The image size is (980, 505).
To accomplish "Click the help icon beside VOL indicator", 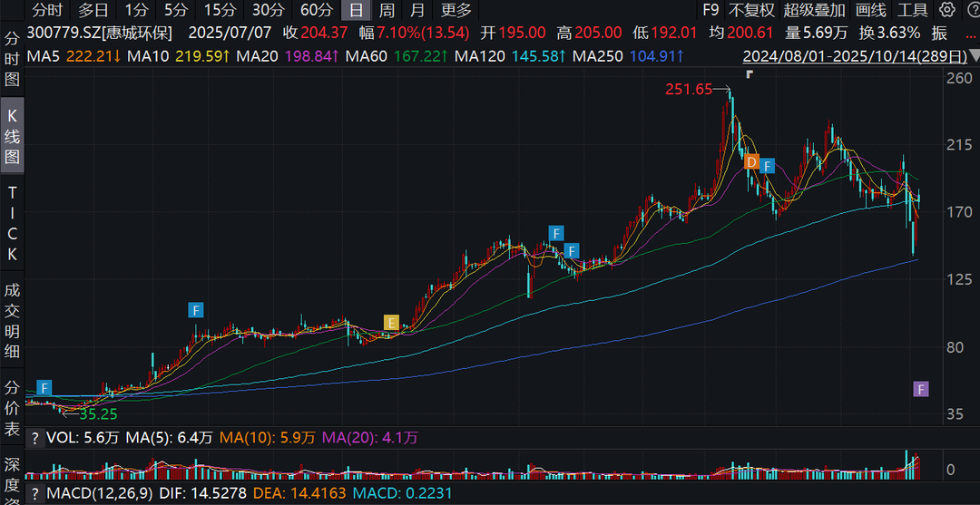I will pos(34,438).
